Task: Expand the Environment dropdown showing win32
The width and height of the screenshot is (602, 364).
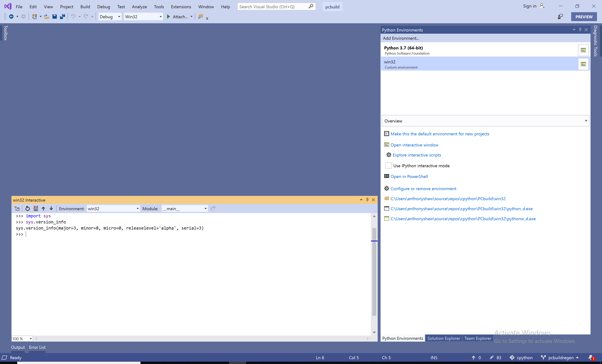Action: click(138, 208)
